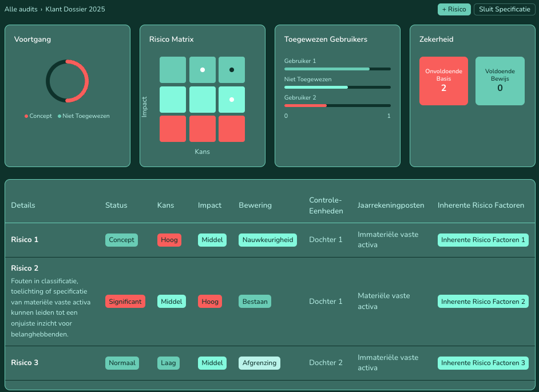Open the Afgrenzing badge in Risico 3

(259, 363)
